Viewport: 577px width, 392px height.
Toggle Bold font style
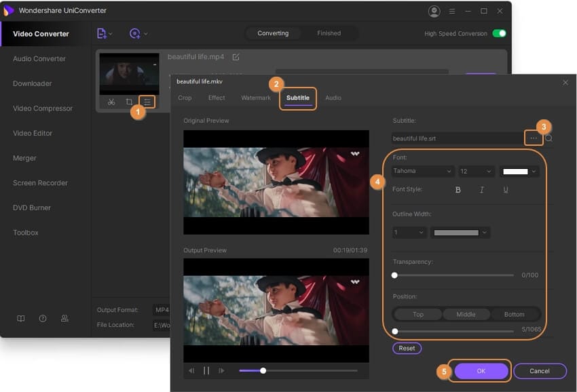coord(458,190)
